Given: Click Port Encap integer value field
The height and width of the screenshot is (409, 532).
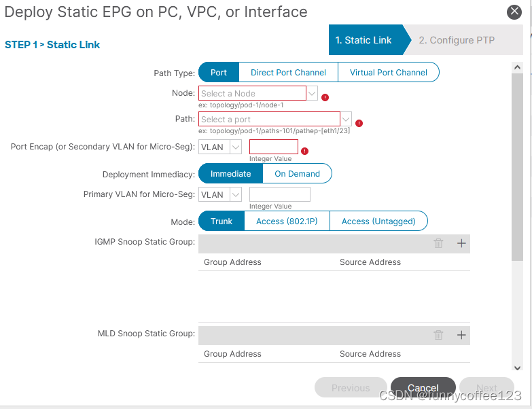Looking at the screenshot, I should click(273, 147).
